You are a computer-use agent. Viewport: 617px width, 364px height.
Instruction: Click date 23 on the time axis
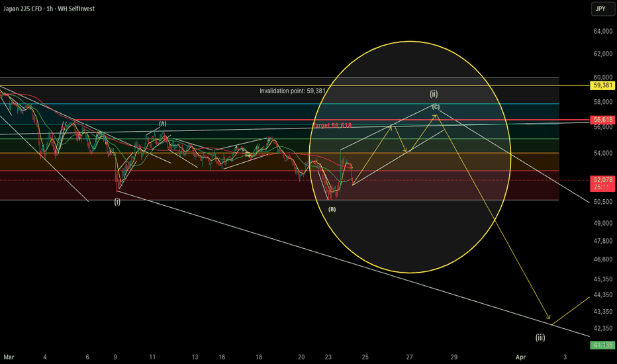click(328, 357)
